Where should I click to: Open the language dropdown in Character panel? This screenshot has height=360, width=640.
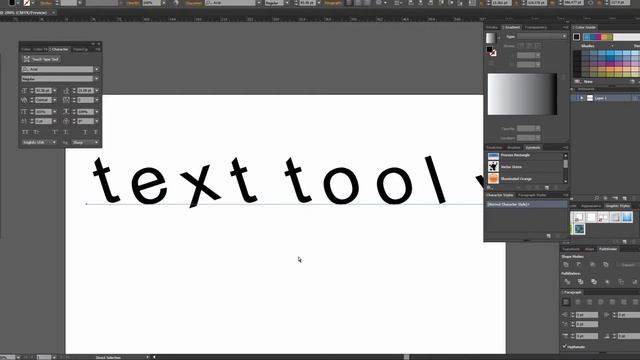coord(39,142)
